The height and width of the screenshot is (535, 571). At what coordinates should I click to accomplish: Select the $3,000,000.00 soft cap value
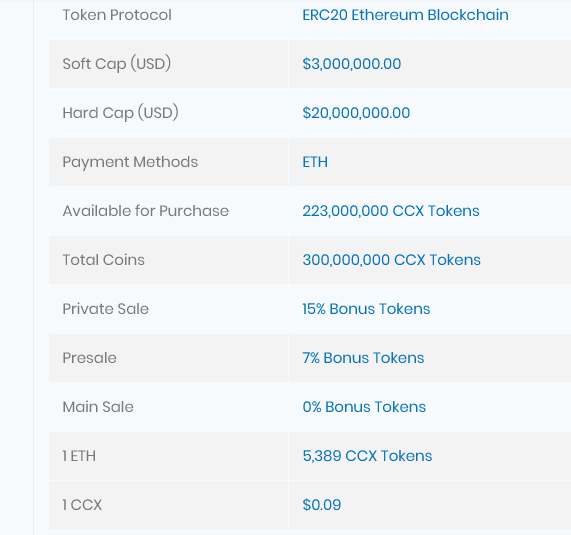point(352,64)
